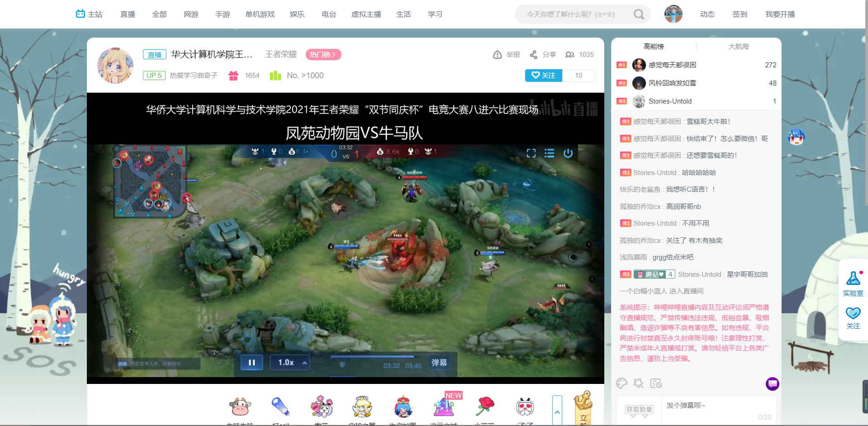Open the 学习 nav menu item
This screenshot has width=868, height=426.
coord(435,14)
